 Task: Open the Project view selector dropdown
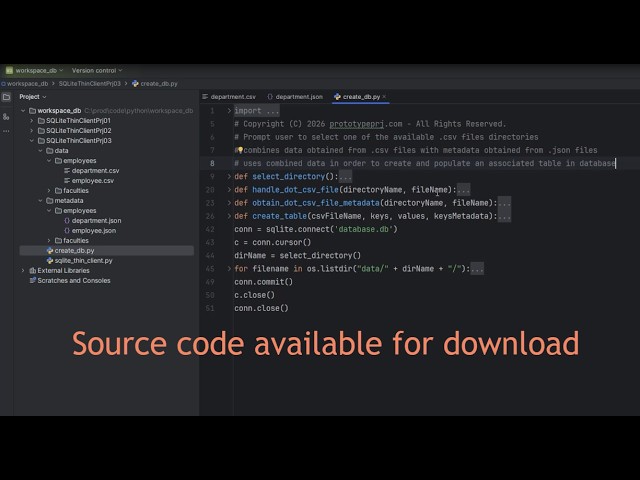pyautogui.click(x=33, y=97)
